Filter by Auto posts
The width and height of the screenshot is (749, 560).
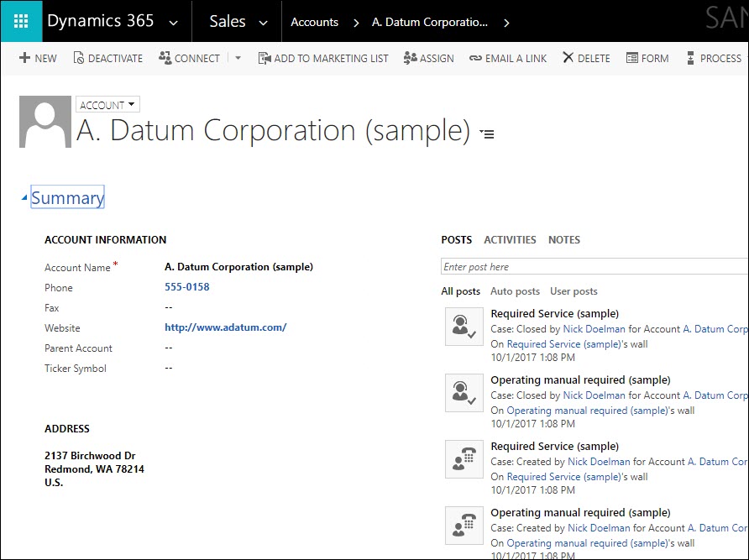point(515,291)
